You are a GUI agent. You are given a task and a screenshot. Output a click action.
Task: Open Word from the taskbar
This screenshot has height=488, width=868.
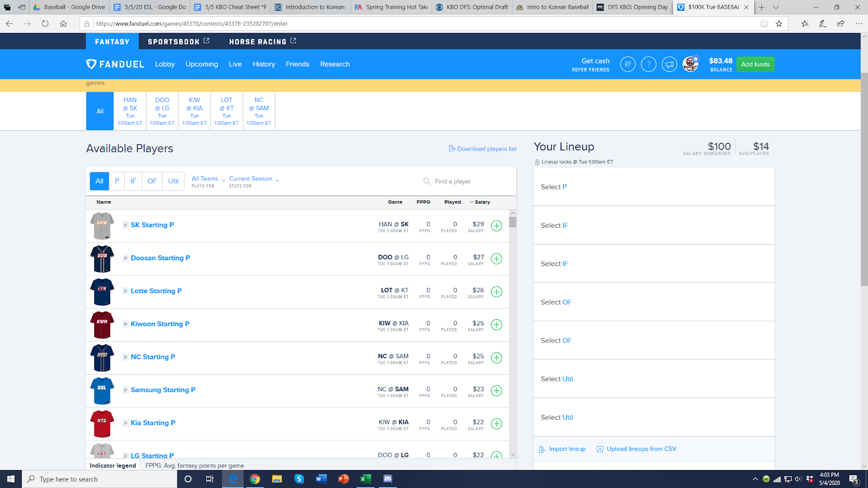321,479
